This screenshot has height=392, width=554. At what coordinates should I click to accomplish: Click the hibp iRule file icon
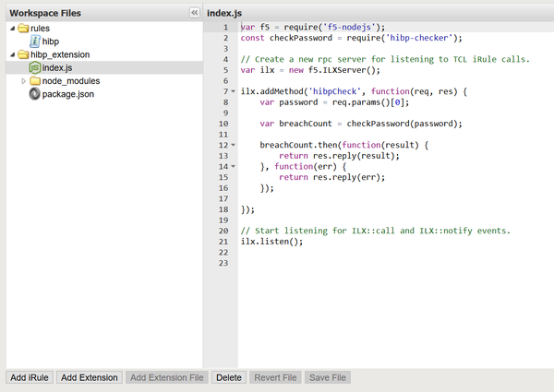point(35,42)
